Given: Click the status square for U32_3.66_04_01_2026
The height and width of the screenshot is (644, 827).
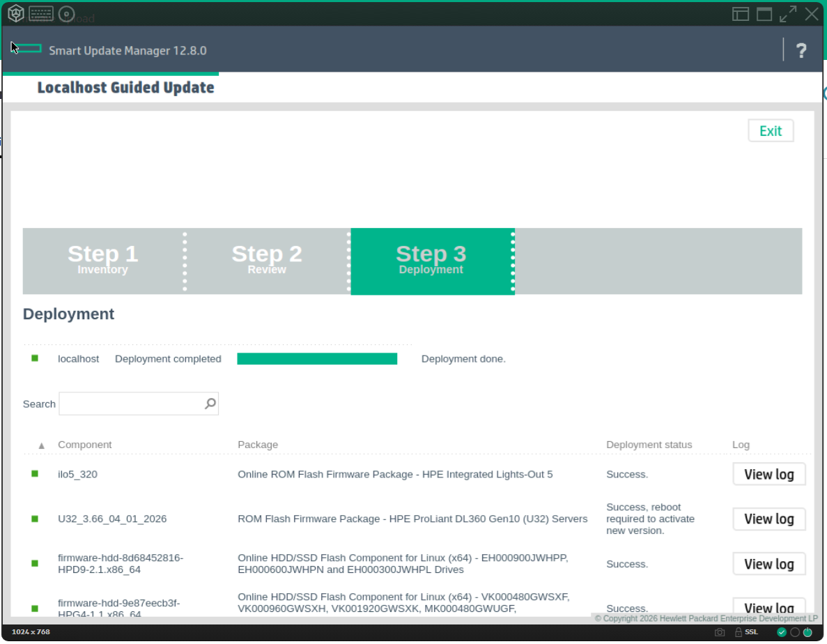Looking at the screenshot, I should 35,519.
